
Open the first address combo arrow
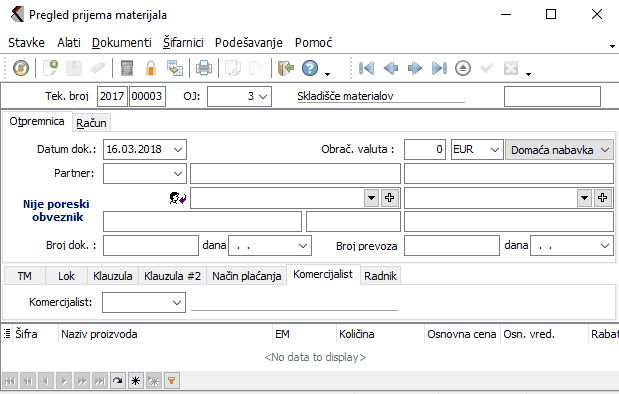coord(371,197)
